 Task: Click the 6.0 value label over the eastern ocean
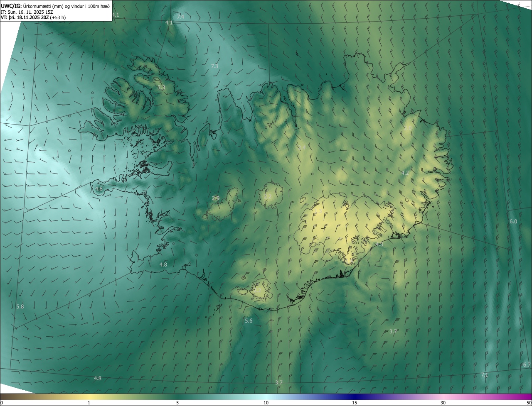[513, 221]
